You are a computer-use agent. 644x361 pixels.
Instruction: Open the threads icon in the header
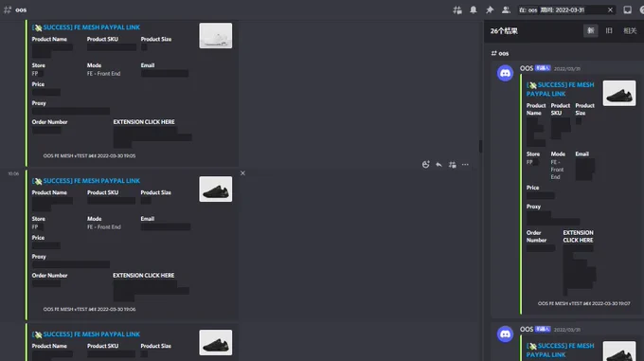click(457, 9)
